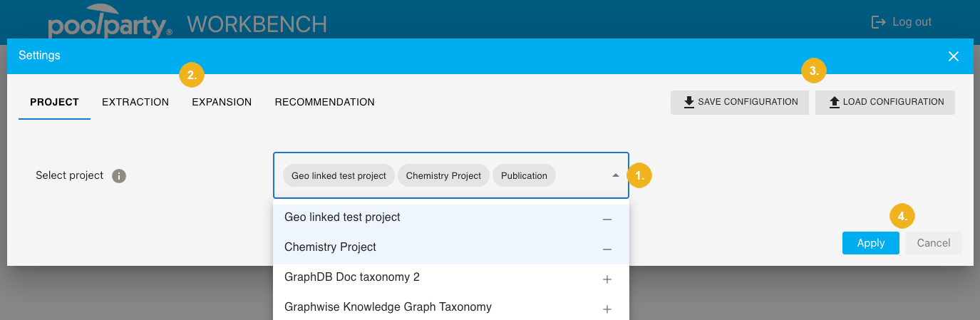Click the Publication chip in project field
The height and width of the screenshot is (320, 980).
pyautogui.click(x=524, y=176)
